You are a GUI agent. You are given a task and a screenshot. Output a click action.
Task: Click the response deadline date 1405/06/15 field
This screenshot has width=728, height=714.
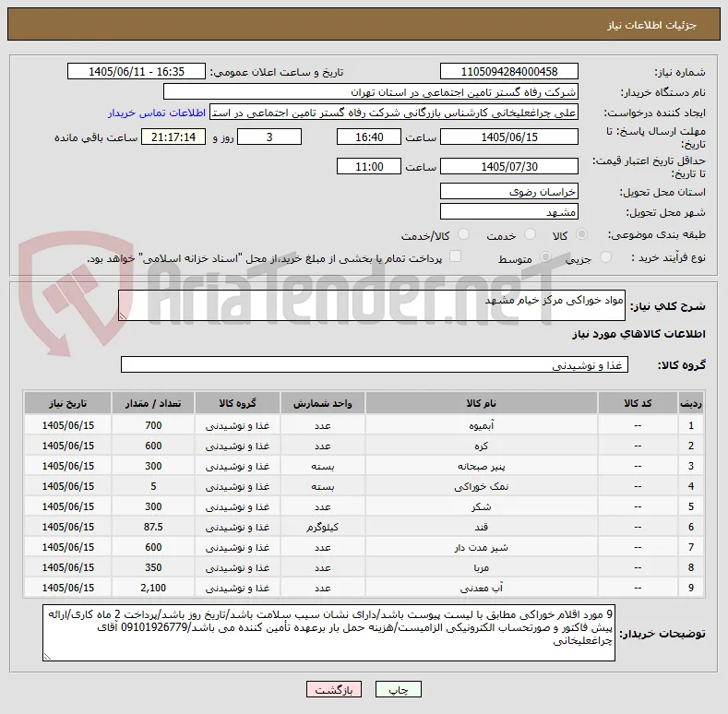coord(508,137)
